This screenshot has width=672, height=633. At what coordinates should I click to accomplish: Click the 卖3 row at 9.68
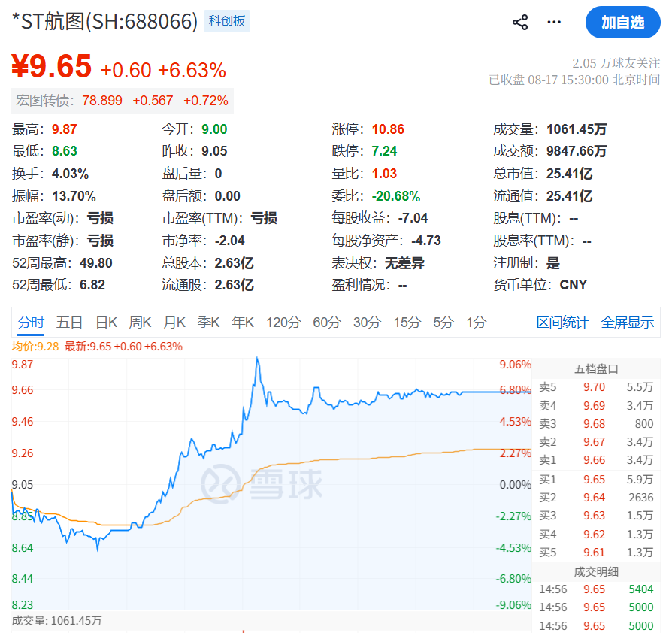[596, 423]
